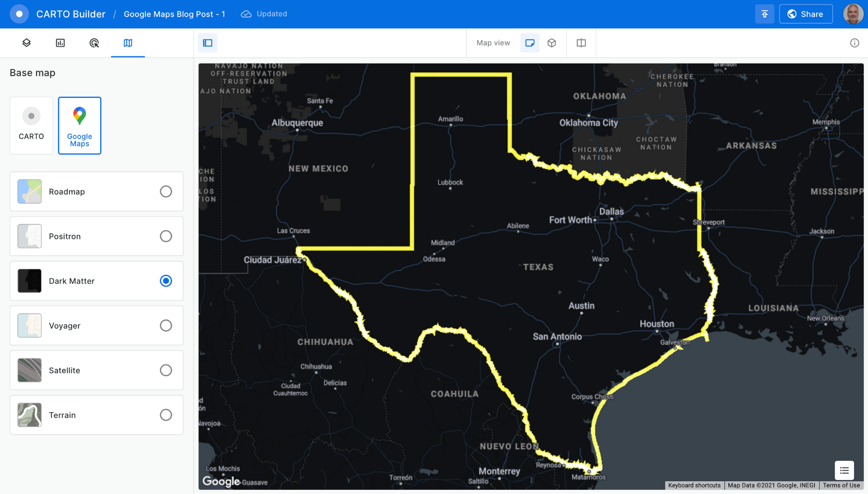Select the Google Maps base map provider

[79, 126]
